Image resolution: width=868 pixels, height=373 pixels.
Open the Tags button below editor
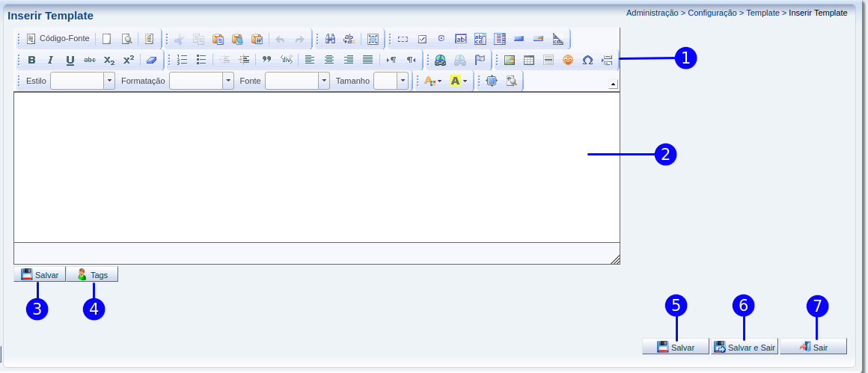92,275
